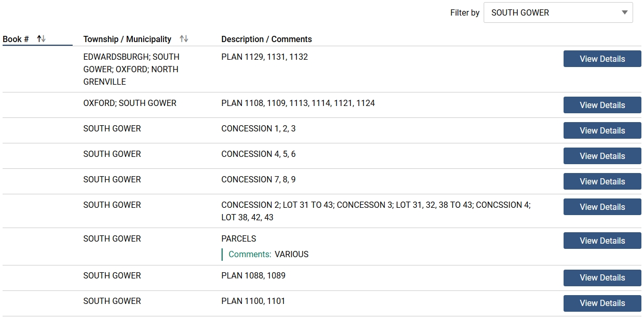The width and height of the screenshot is (644, 319).
Task: Click the Township / Municipality column header text
Action: coord(127,39)
